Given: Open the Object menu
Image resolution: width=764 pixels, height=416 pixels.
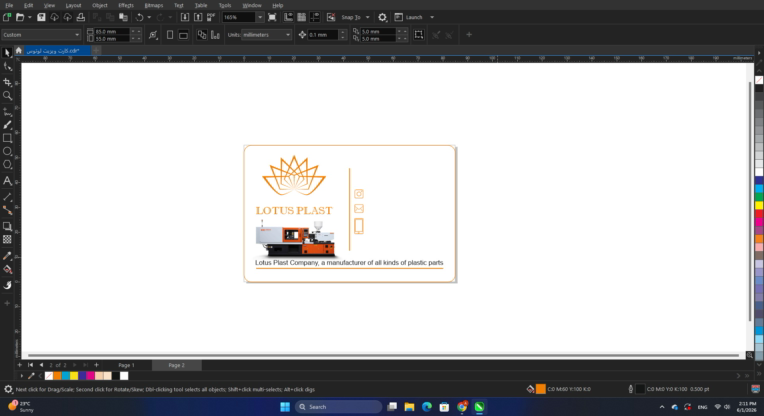Looking at the screenshot, I should tap(99, 5).
